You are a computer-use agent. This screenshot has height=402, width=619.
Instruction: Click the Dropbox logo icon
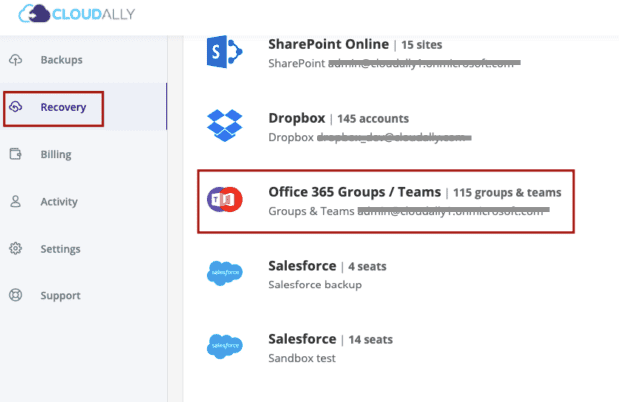point(224,125)
